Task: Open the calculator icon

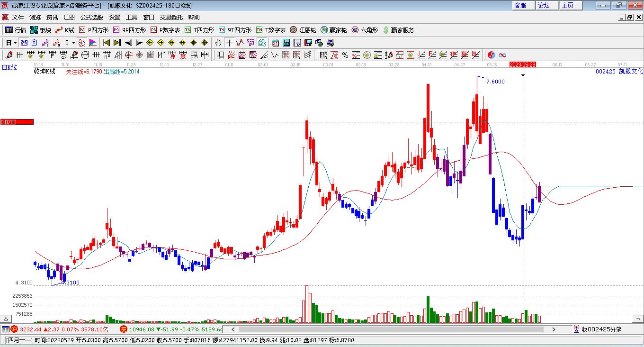Action: [286, 43]
